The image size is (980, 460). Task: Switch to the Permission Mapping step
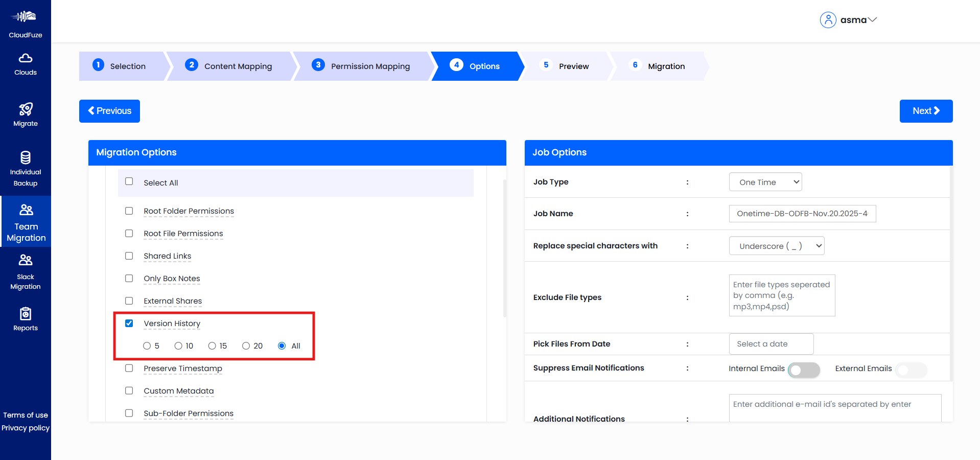tap(370, 66)
